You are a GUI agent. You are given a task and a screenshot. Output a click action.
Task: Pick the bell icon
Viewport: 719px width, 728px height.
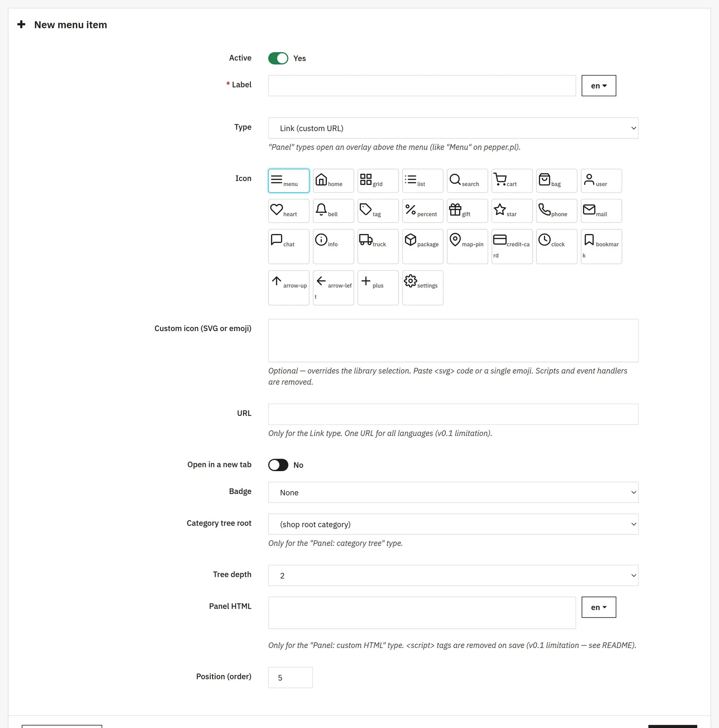[333, 211]
